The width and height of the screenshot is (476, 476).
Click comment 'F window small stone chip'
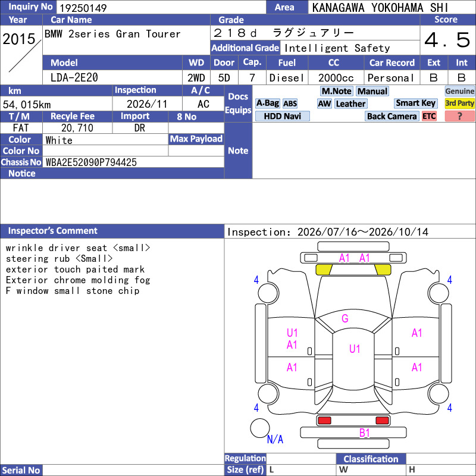click(73, 291)
